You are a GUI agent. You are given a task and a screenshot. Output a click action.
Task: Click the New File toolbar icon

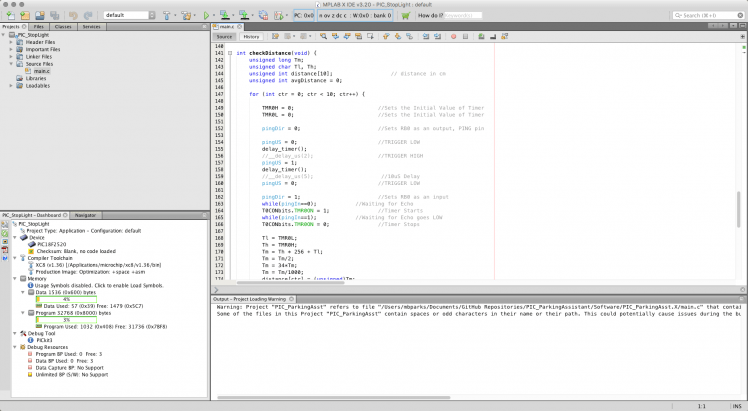click(x=9, y=16)
